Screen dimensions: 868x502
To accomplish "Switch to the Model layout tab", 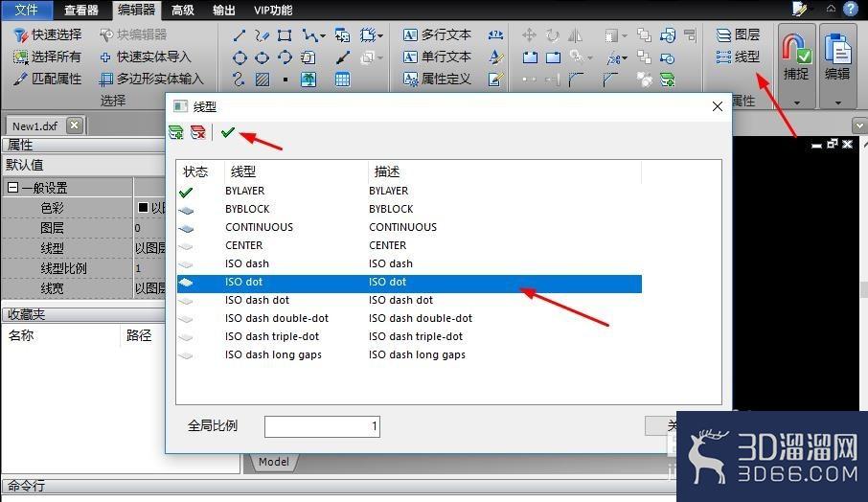I will (273, 462).
